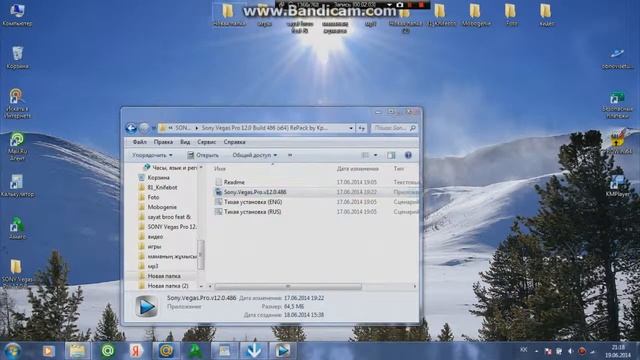Open the Sony Vegas play taskbar icon
Screen dimensions: 640x360
282,351
